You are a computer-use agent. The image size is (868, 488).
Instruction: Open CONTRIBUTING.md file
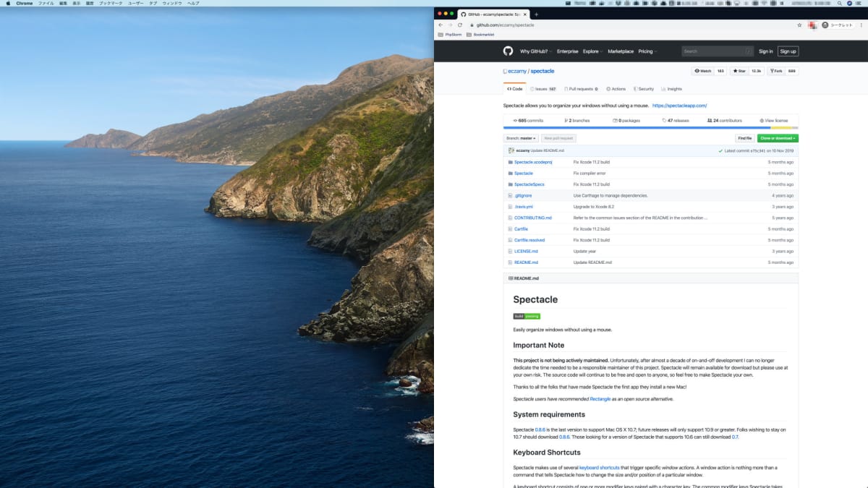coord(533,218)
